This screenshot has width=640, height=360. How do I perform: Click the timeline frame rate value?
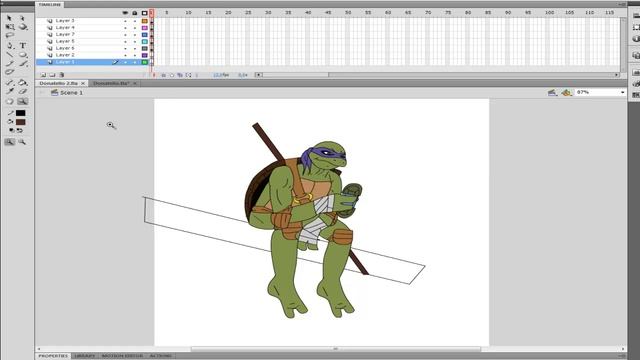(221, 75)
